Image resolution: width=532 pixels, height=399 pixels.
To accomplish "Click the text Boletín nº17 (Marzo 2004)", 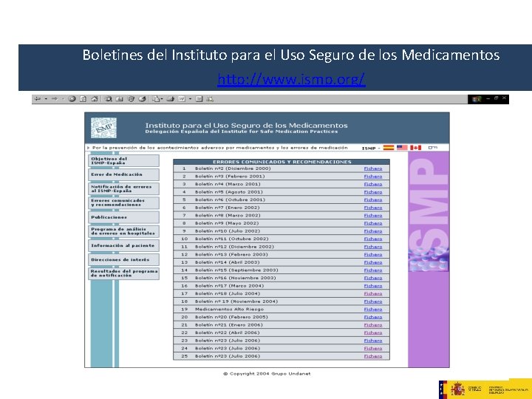I will pyautogui.click(x=229, y=286).
